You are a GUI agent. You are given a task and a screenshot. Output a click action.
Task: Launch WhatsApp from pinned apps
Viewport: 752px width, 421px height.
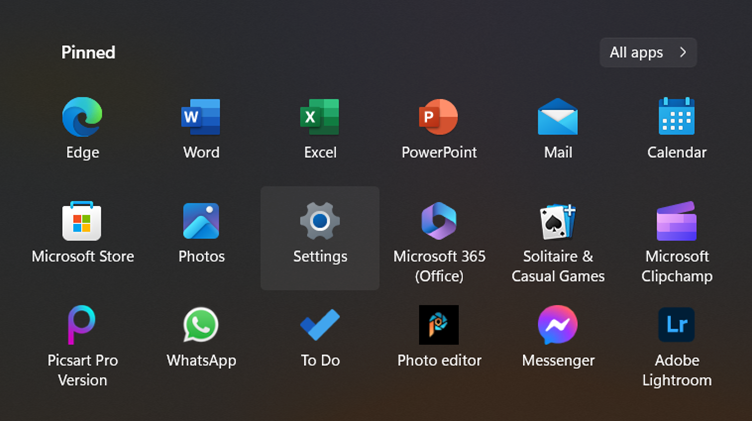tap(201, 325)
